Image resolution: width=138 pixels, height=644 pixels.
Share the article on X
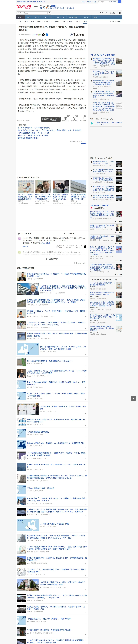point(43,35)
